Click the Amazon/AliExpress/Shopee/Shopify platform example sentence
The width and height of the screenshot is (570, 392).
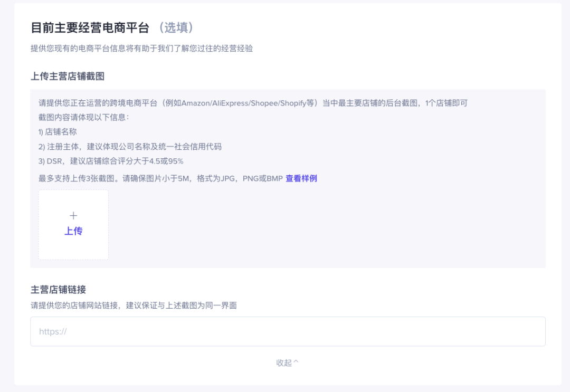[x=253, y=103]
